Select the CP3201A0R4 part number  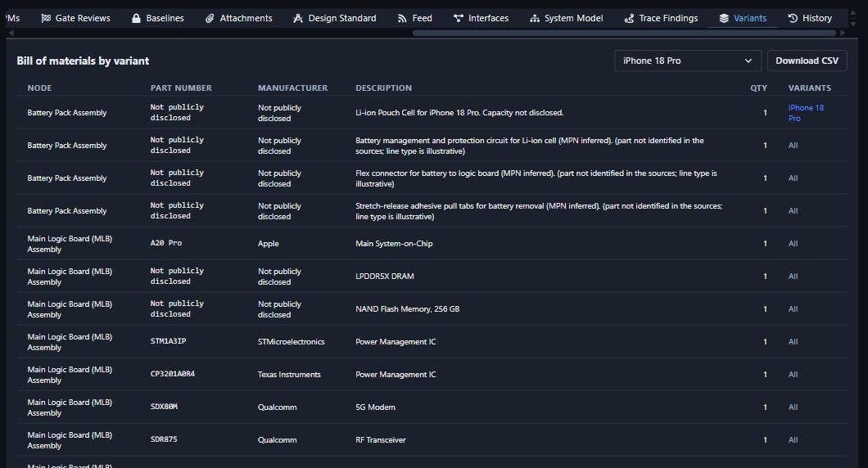[173, 374]
